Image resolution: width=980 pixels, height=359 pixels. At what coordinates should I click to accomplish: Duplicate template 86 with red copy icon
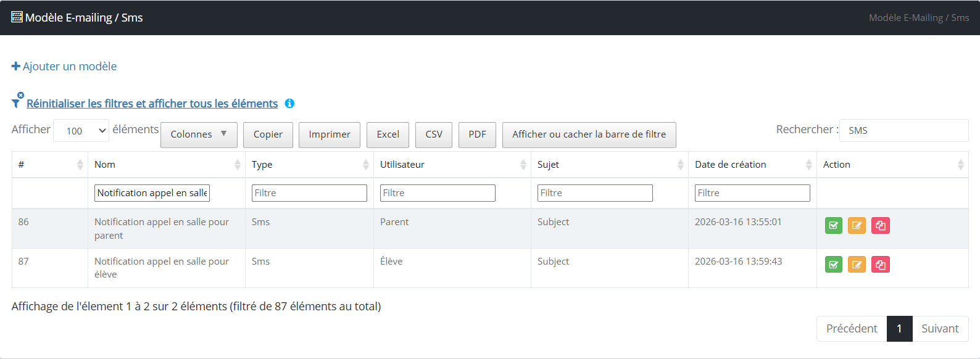tap(880, 226)
